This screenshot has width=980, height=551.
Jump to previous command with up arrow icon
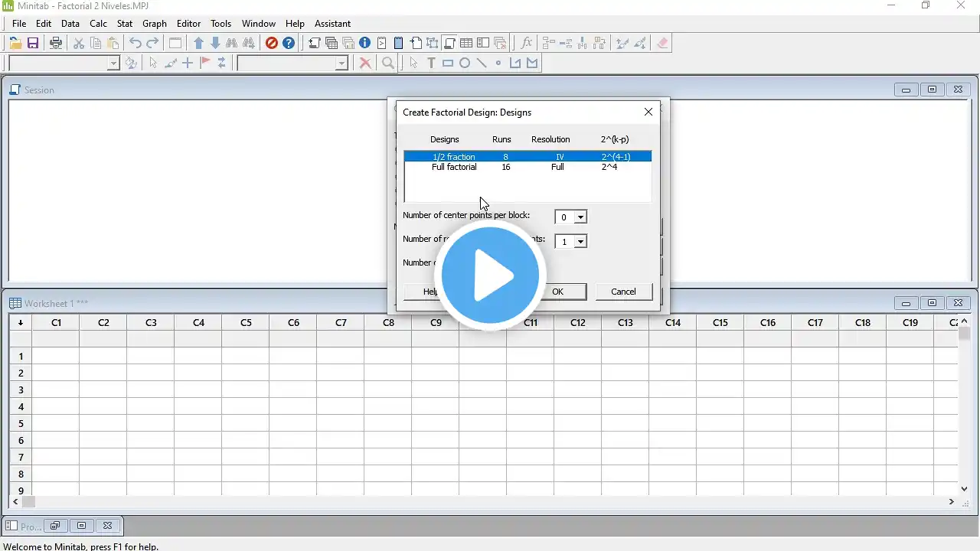click(198, 44)
